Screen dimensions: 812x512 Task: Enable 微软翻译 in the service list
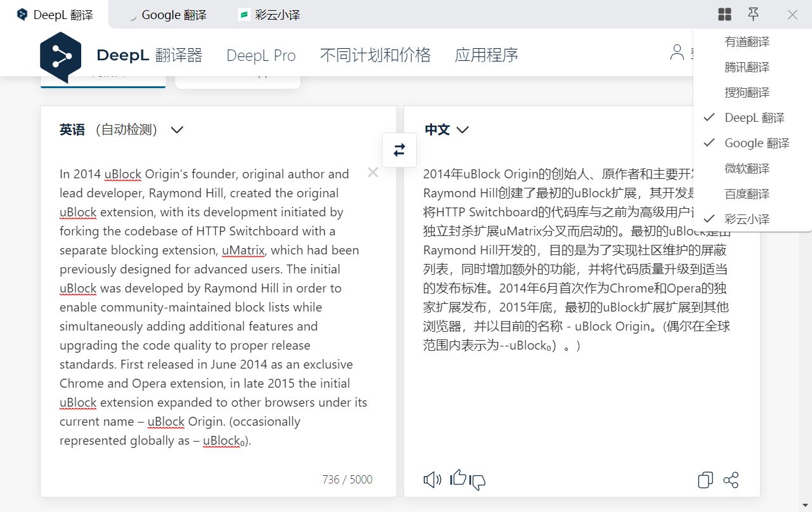coord(746,168)
